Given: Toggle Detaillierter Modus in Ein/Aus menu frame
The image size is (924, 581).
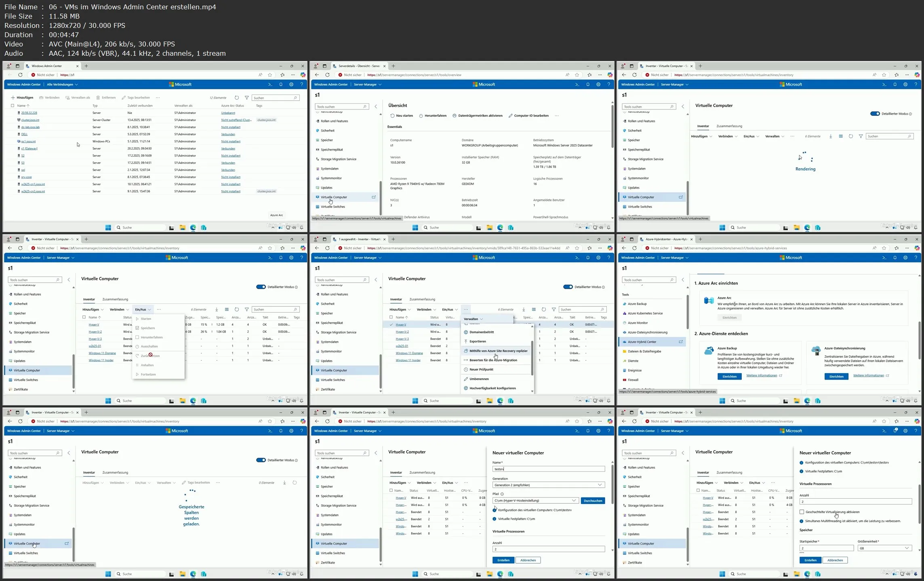Looking at the screenshot, I should pyautogui.click(x=261, y=287).
